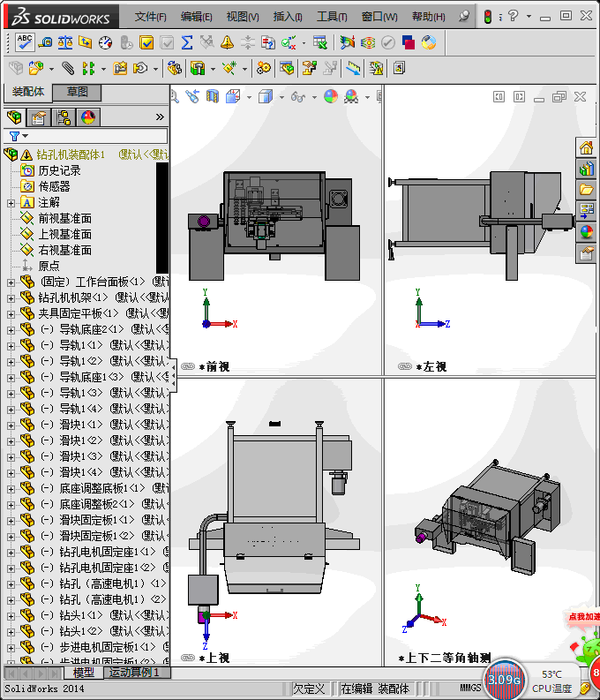Viewport: 600px width, 700px height.
Task: Click the Interference Detection icon
Action: tap(376, 68)
